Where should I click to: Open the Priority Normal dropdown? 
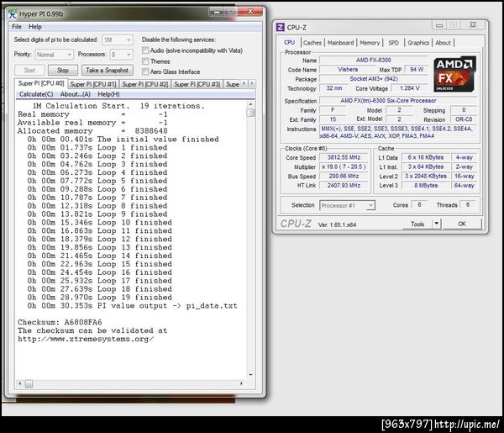pyautogui.click(x=54, y=55)
